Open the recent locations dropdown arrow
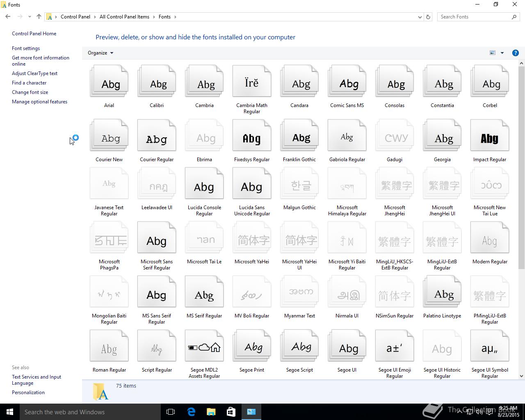Image resolution: width=525 pixels, height=420 pixels. coord(30,17)
